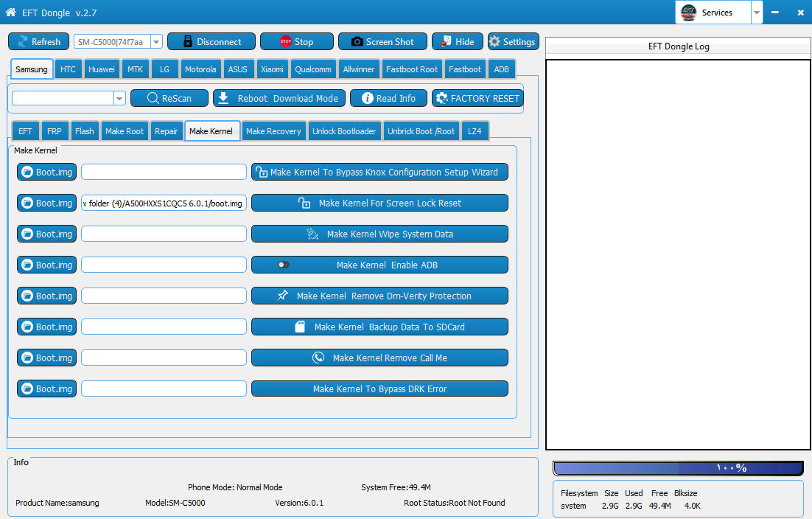The height and width of the screenshot is (519, 812).
Task: Switch to the Huawei tab
Action: [102, 69]
